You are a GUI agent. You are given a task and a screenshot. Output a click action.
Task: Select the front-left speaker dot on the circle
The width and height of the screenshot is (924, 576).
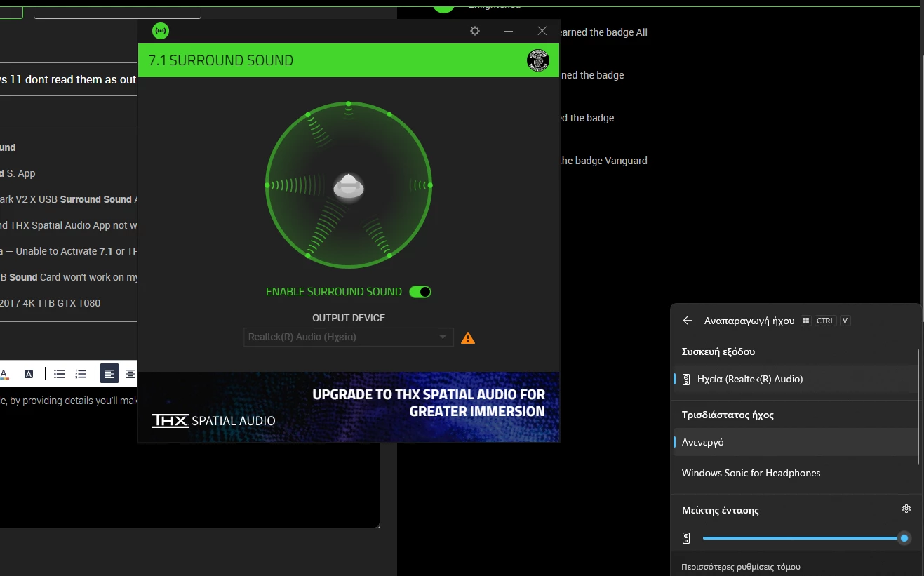pos(307,114)
